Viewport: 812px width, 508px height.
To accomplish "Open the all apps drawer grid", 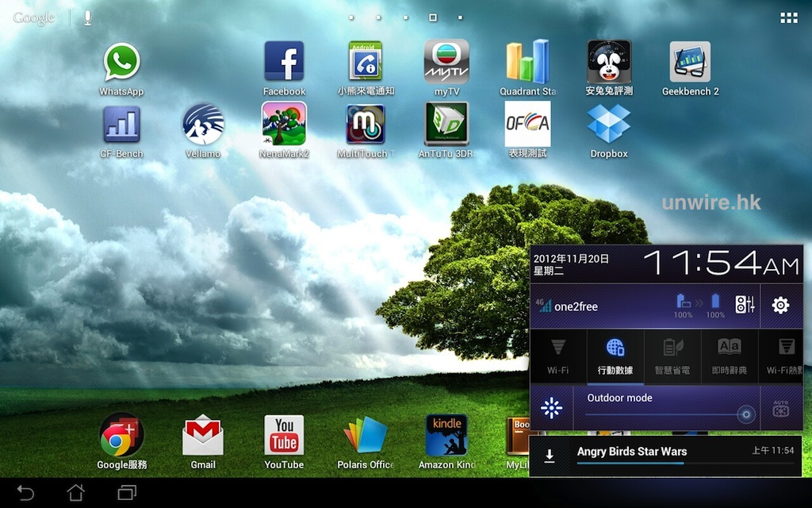I will pos(788,17).
